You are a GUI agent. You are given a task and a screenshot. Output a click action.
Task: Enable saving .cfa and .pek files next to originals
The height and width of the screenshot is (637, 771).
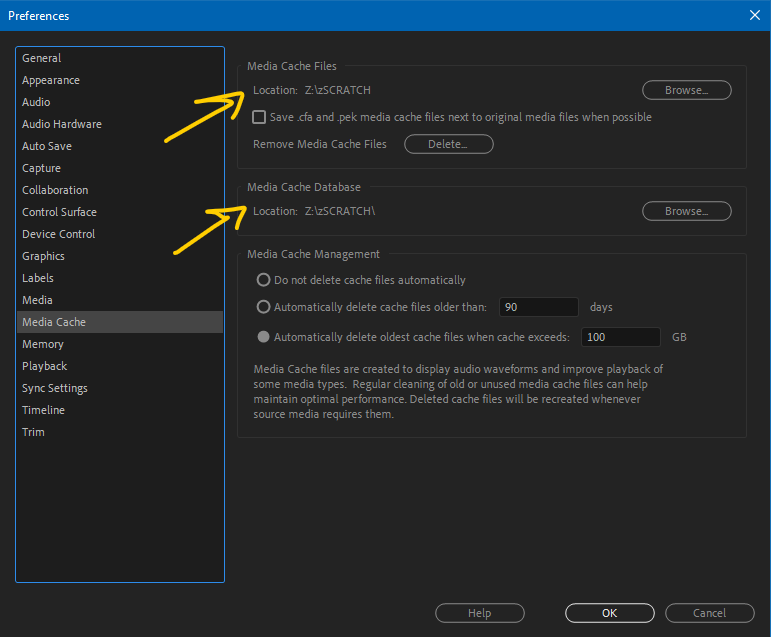click(x=259, y=117)
